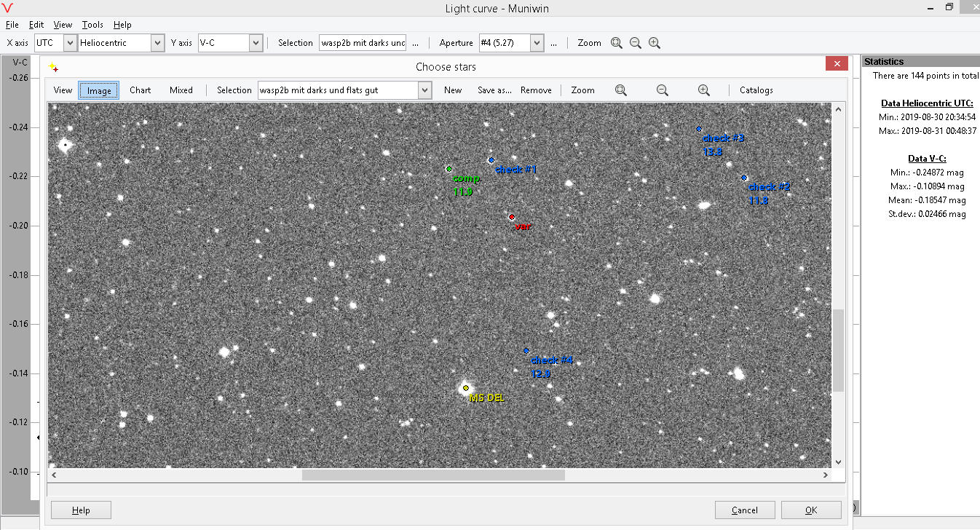This screenshot has width=980, height=530.
Task: Open the dialog Selection dropdown list
Action: tap(425, 90)
